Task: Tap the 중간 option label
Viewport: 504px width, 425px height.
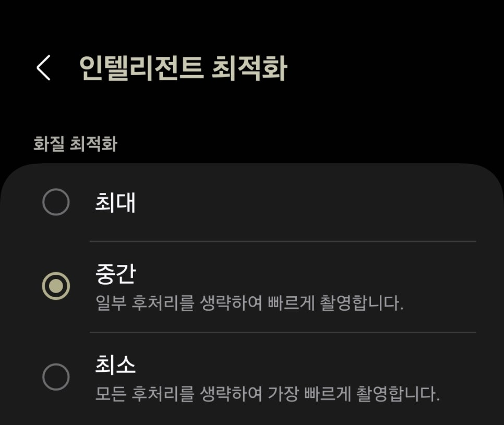Action: tap(115, 274)
